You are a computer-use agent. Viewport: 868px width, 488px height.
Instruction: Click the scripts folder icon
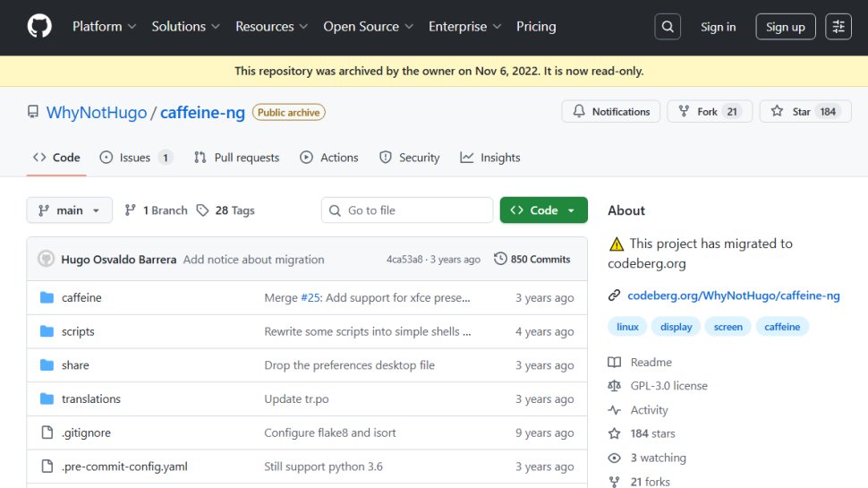tap(47, 331)
